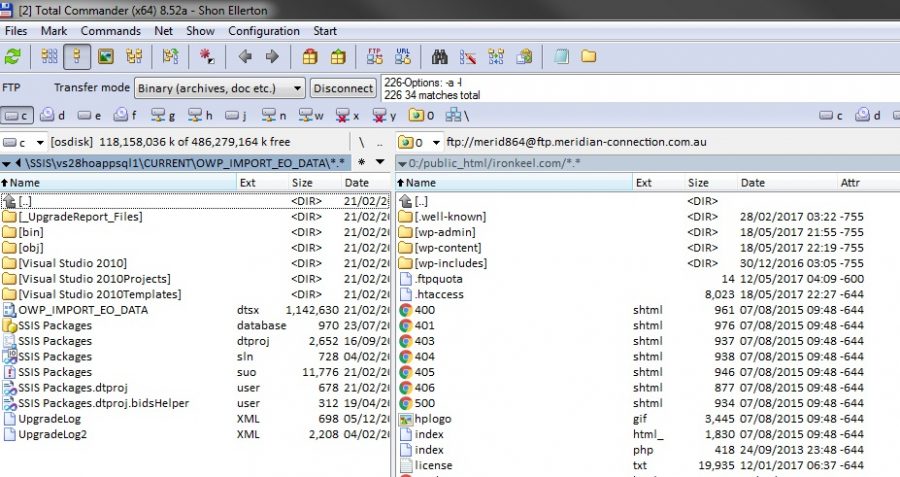This screenshot has height=477, width=900.
Task: Click the yellow folder icon in the toolbar
Action: [x=588, y=56]
